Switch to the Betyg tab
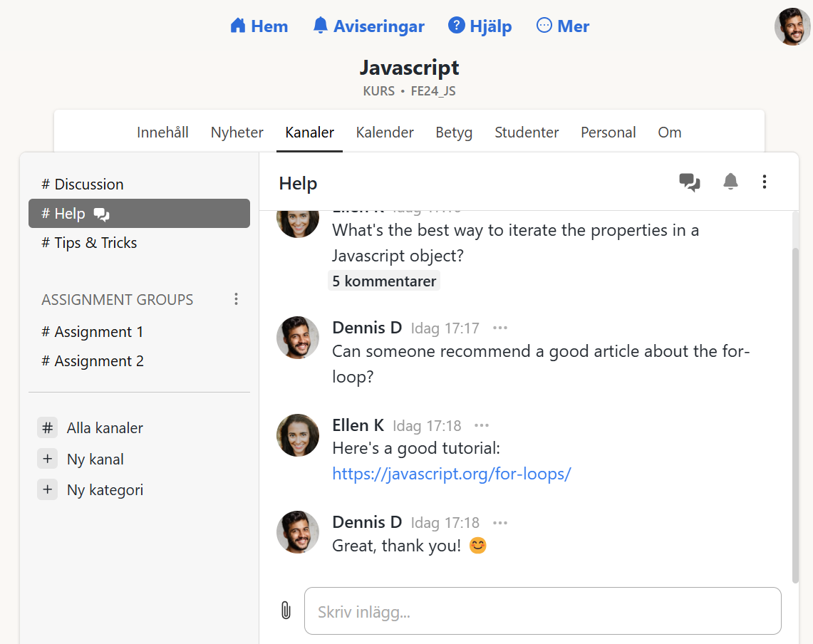Viewport: 813px width, 644px height. 454,133
